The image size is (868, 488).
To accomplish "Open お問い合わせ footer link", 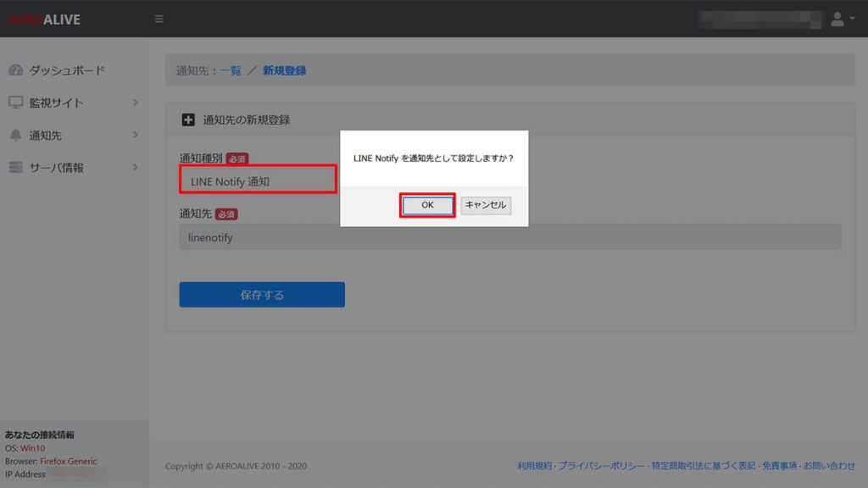I will (829, 466).
